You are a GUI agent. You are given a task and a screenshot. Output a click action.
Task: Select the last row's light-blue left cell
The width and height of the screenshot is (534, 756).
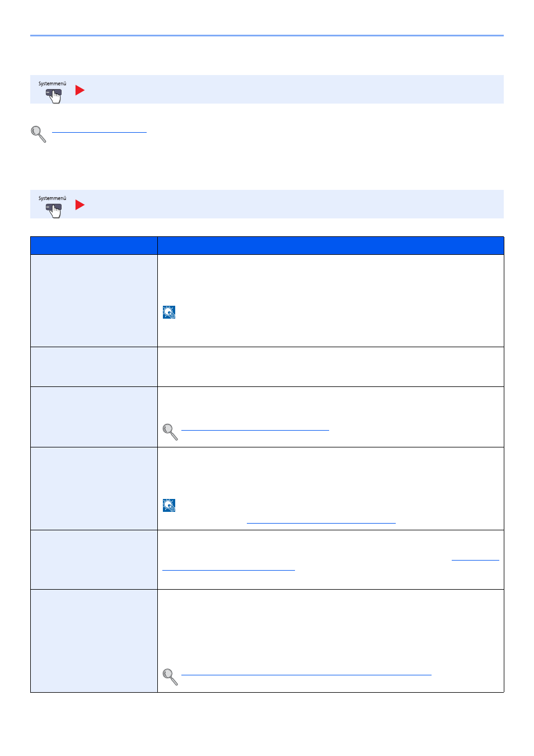[94, 641]
